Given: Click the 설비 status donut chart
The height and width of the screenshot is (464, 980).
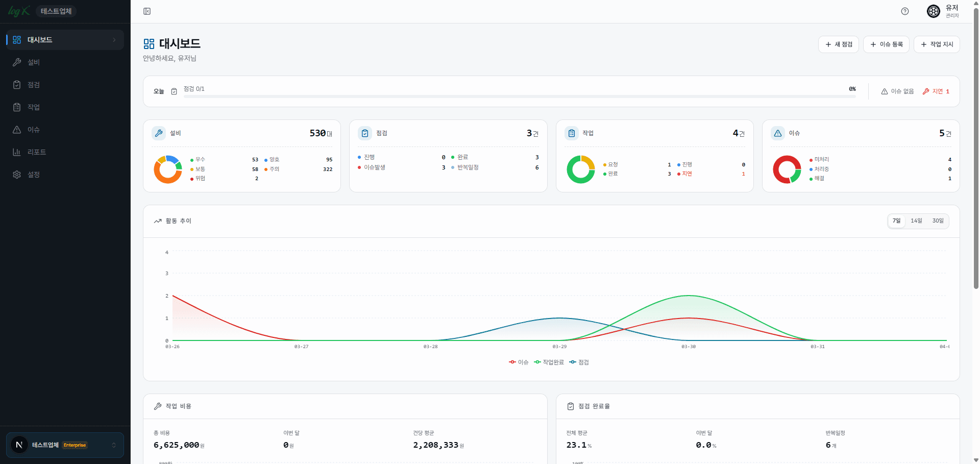Looking at the screenshot, I should pyautogui.click(x=168, y=169).
